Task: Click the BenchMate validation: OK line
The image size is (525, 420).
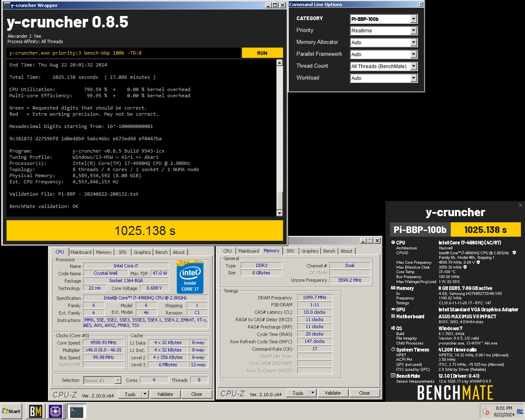Action: pos(44,206)
